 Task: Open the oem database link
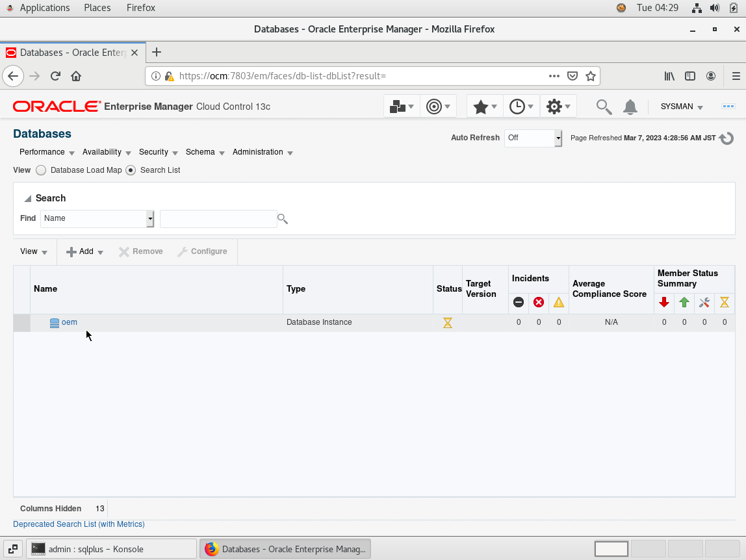click(x=69, y=322)
